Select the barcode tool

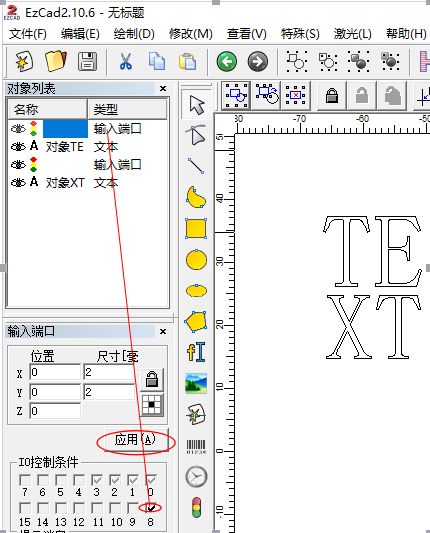tap(196, 447)
